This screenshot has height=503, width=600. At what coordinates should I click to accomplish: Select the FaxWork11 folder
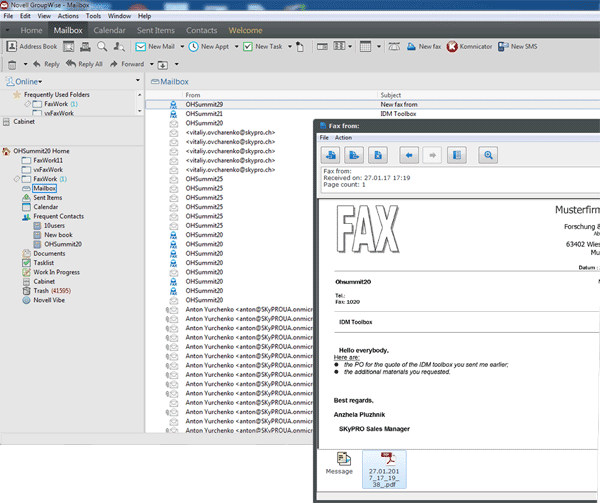click(48, 160)
